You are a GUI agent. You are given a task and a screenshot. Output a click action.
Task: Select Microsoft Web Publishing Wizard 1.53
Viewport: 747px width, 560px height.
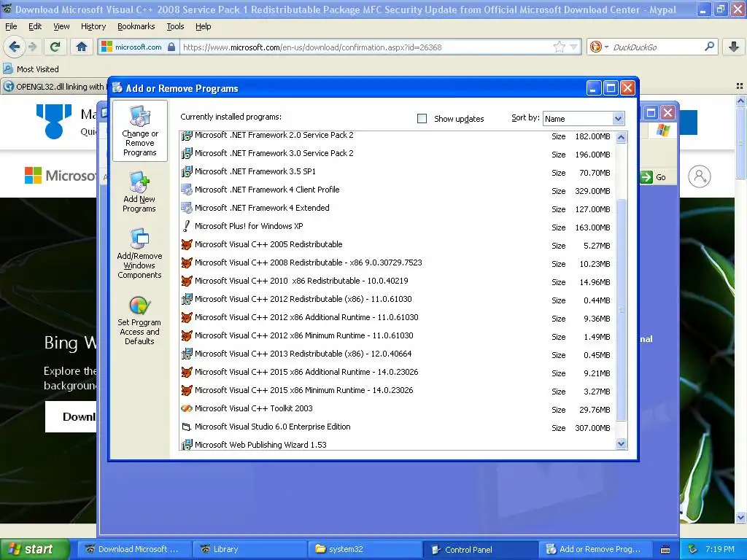coord(398,444)
